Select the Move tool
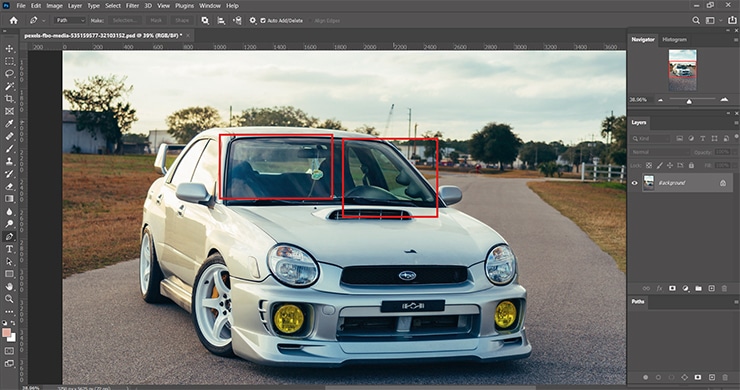The height and width of the screenshot is (390, 740). tap(9, 49)
